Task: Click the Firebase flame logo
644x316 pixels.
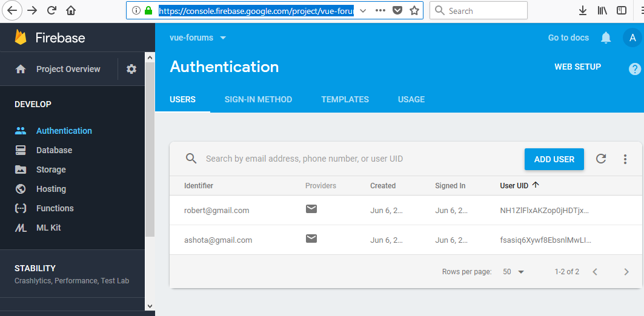Action: point(21,38)
